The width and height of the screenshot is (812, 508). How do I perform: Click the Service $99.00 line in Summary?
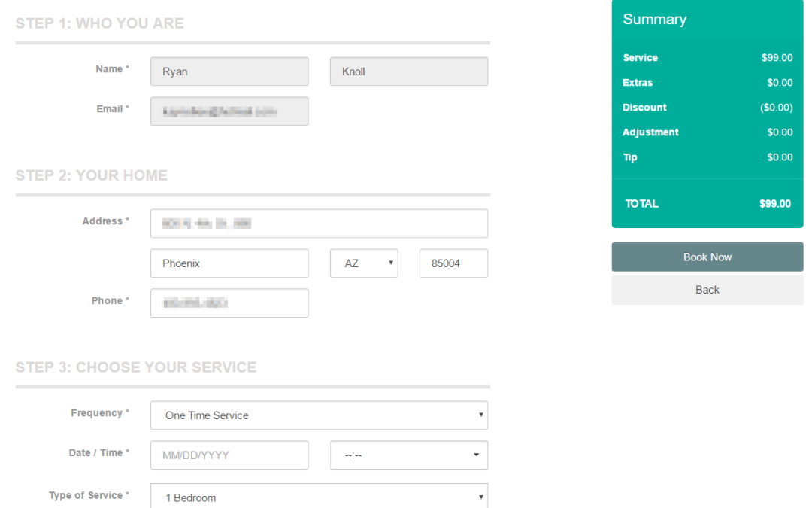coord(707,57)
